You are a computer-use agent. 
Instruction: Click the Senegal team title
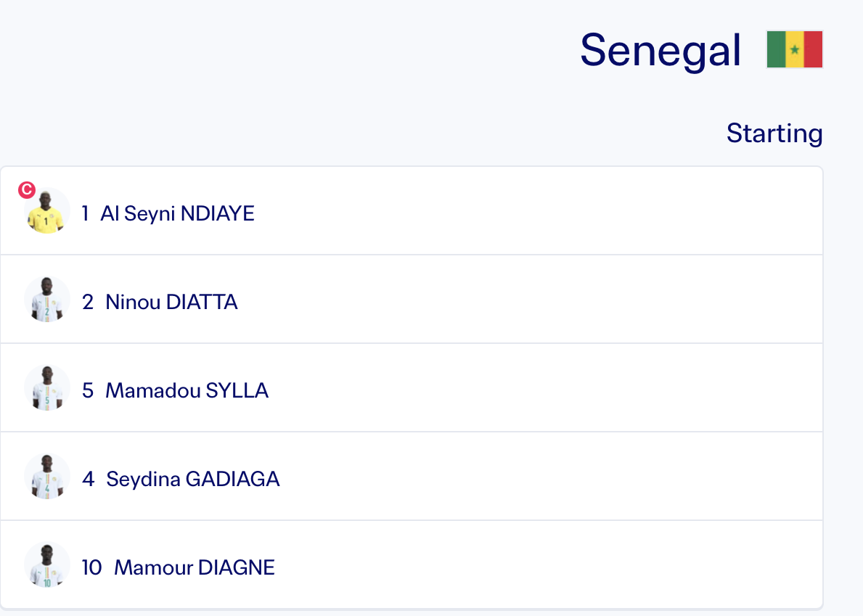[x=660, y=50]
